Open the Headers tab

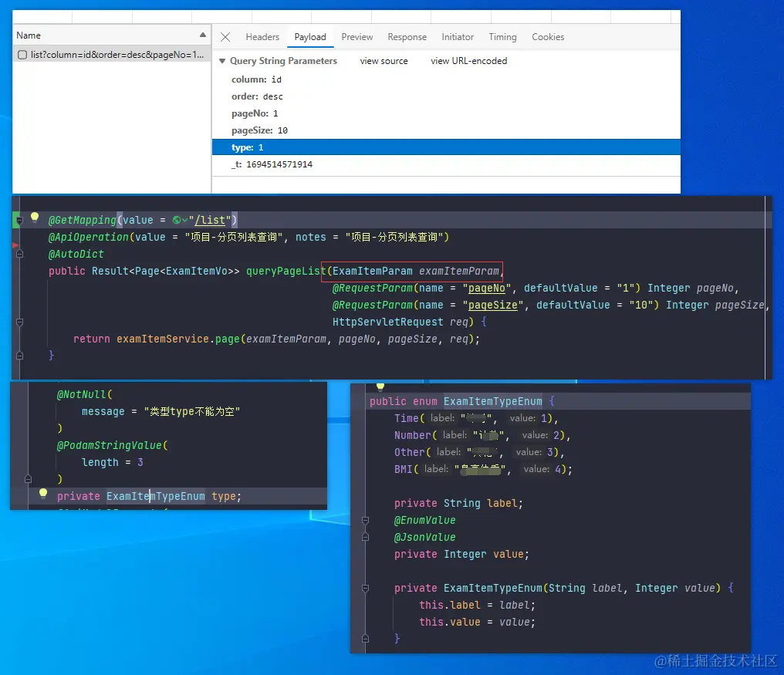tap(262, 37)
